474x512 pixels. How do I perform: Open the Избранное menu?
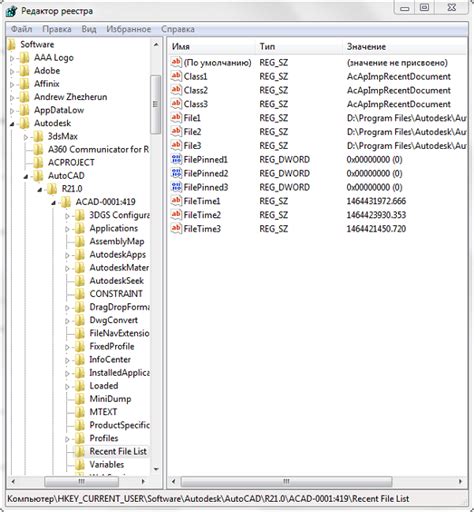[x=129, y=29]
